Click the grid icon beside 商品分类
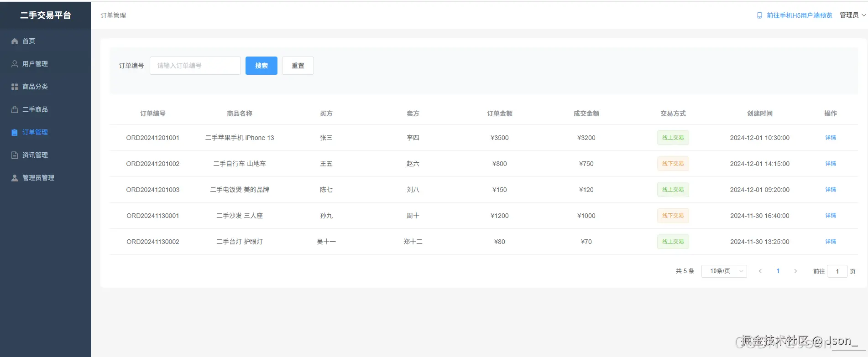Screen dimensions: 868x357 pos(15,87)
